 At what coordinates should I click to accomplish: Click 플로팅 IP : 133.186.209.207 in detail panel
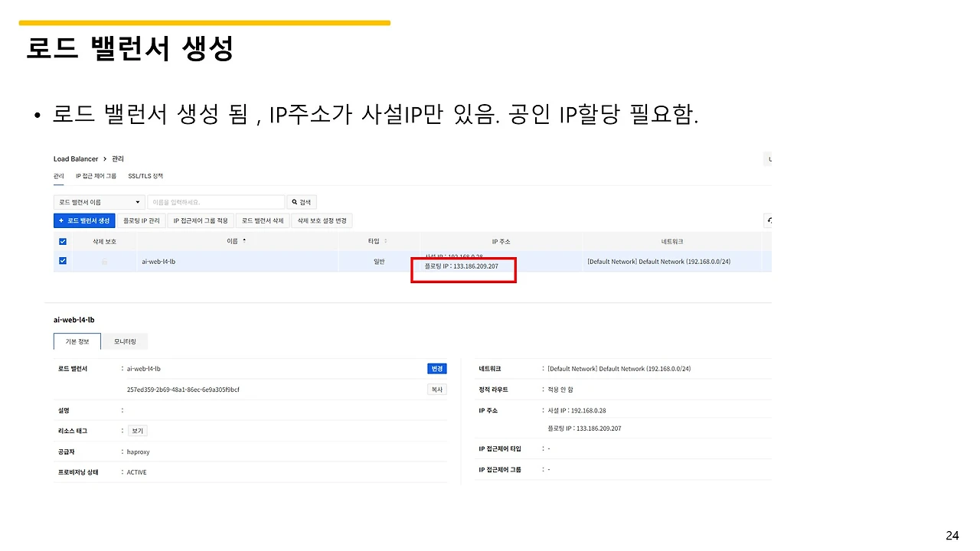[x=584, y=429]
